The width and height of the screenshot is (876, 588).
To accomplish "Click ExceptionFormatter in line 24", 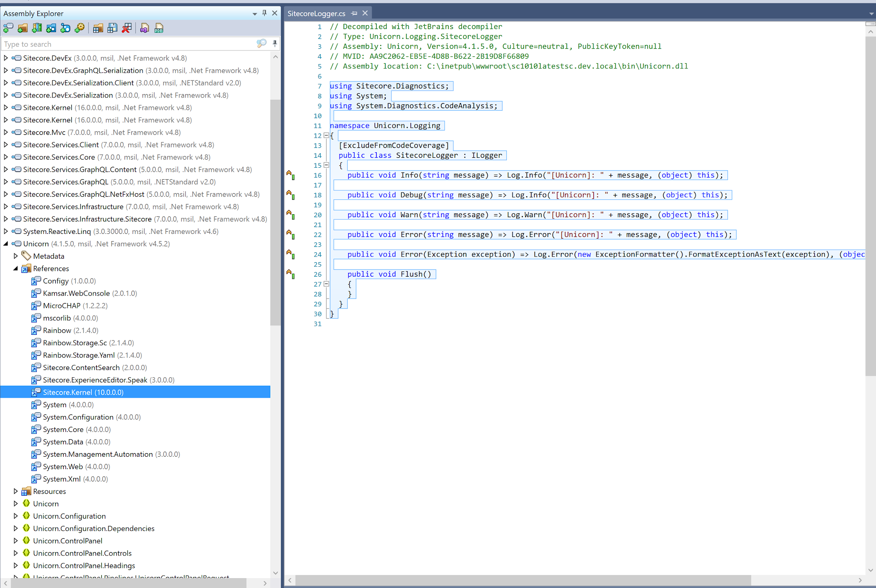I will click(x=635, y=254).
